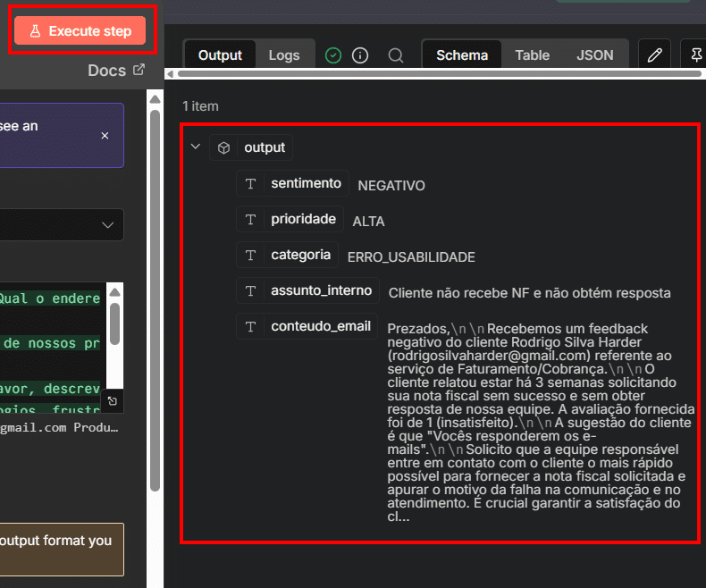Click the code editor text area
Screen dimensions: 706x588
(x=53, y=347)
